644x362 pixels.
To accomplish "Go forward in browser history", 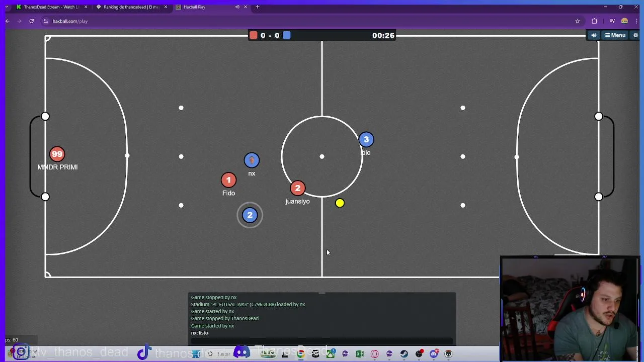I will [20, 21].
